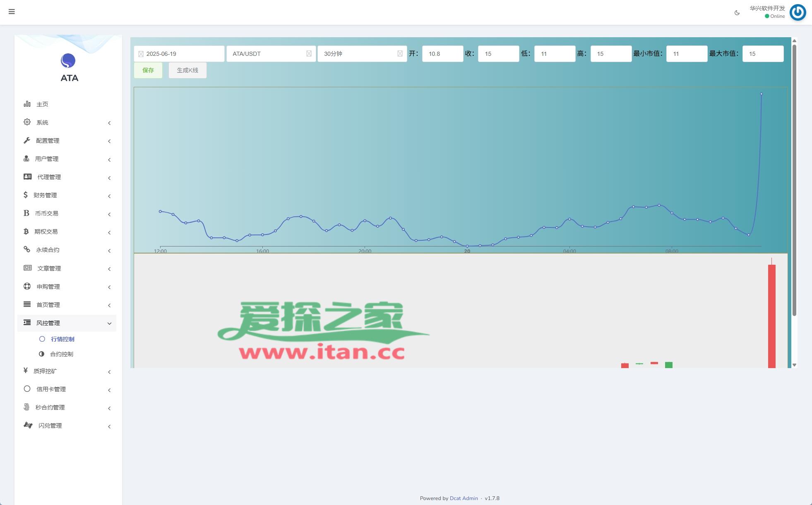This screenshot has height=505, width=812.
Task: Click the 文章管理 newspaper icon
Action: point(28,268)
